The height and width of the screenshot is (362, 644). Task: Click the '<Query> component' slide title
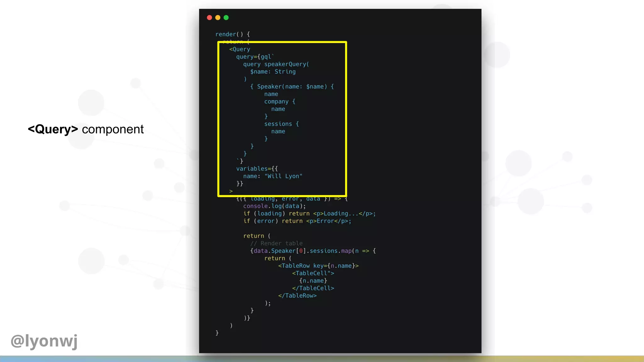(x=86, y=129)
